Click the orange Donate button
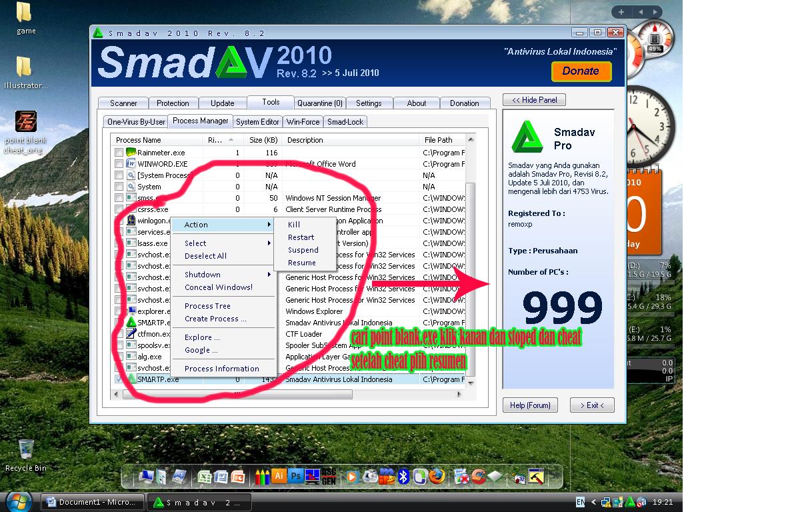The image size is (812, 512). (581, 71)
